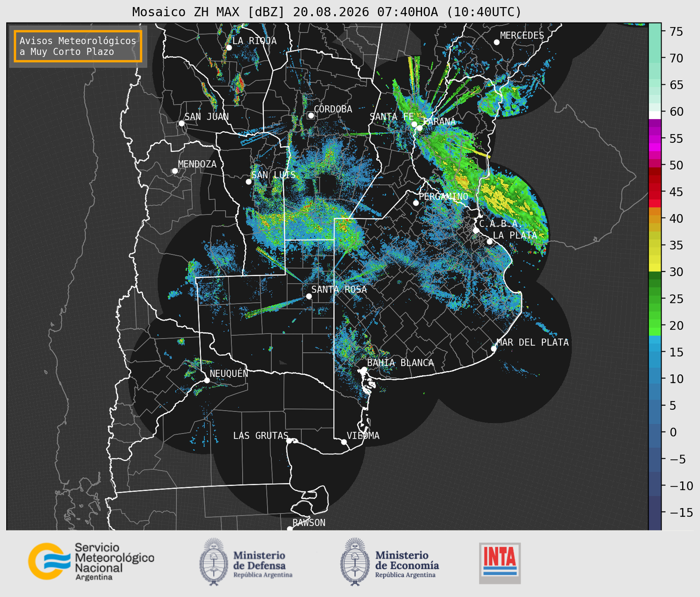Click the Mar del Plata city marker
The width and height of the screenshot is (700, 597).
(494, 348)
